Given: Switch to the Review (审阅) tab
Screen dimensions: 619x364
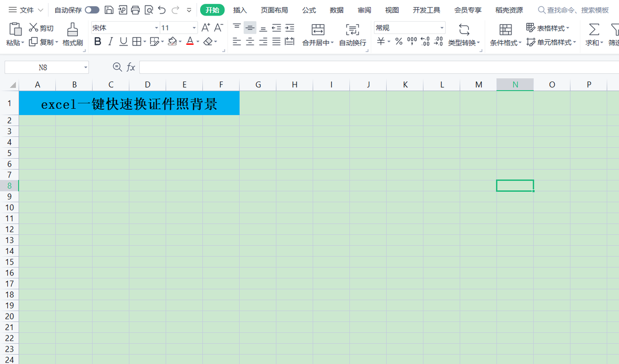Looking at the screenshot, I should (x=364, y=10).
